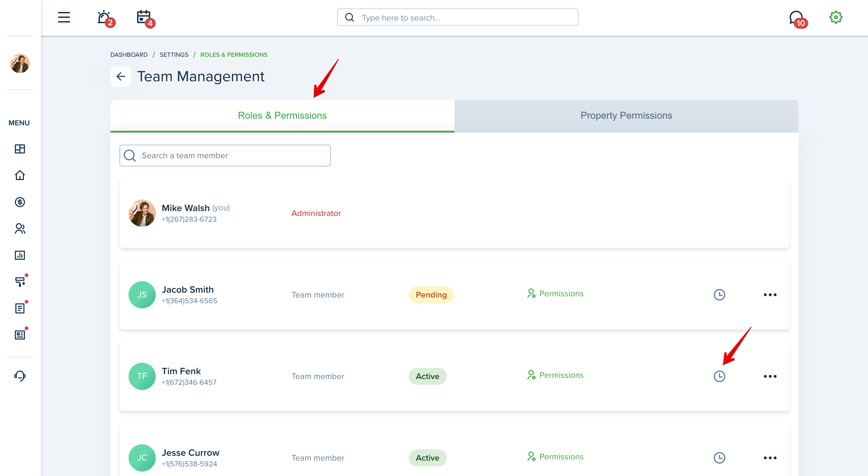Open Permissions for Tim Fenk

(555, 375)
